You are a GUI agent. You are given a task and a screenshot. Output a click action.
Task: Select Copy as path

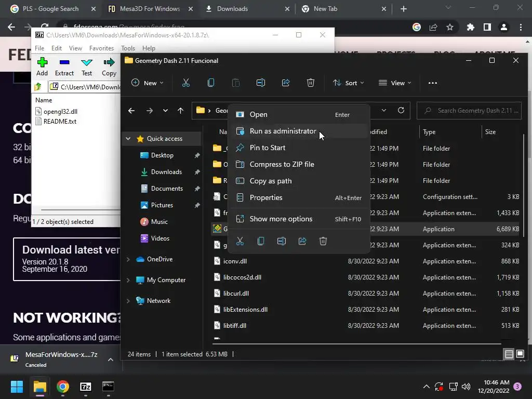coord(299,181)
